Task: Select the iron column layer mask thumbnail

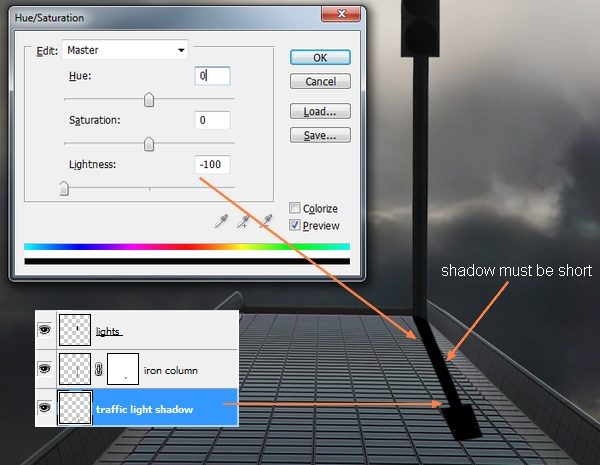Action: click(x=123, y=369)
